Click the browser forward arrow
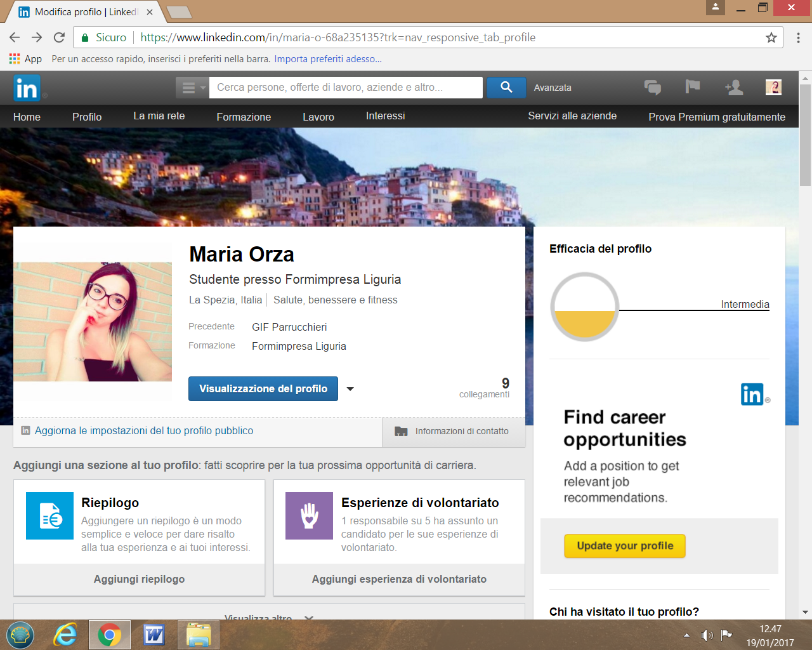812x650 pixels. 37,37
